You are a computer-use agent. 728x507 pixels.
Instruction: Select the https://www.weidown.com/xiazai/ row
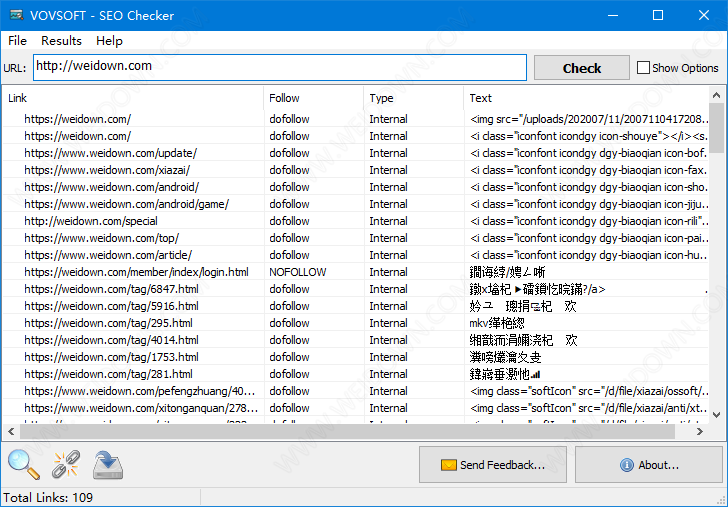point(356,170)
